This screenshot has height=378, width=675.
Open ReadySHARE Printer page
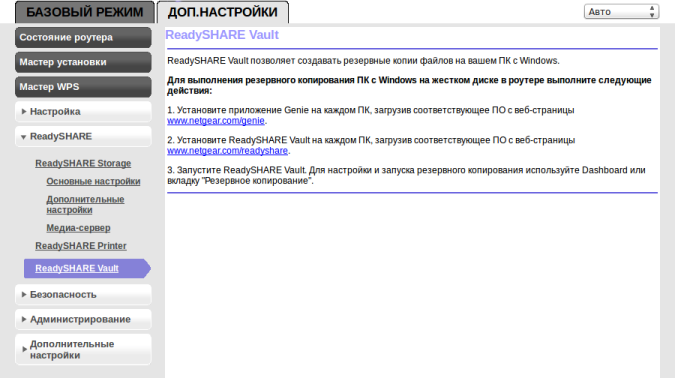tap(81, 246)
